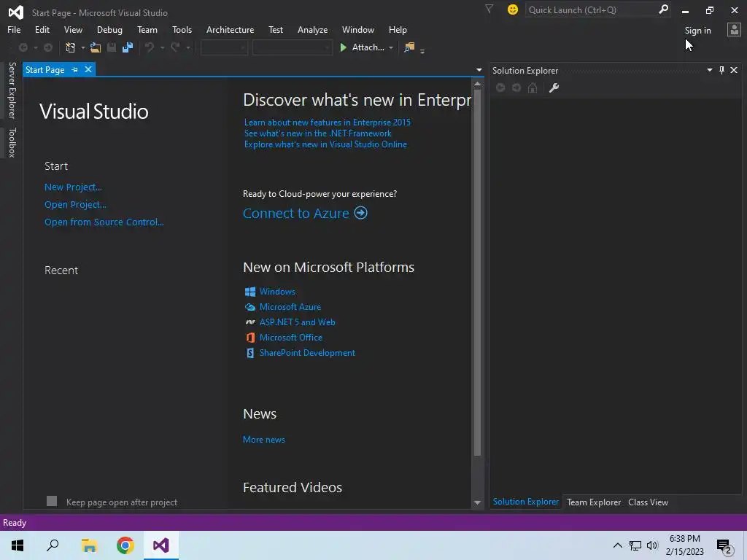The height and width of the screenshot is (560, 747).
Task: Open taskbar search magnifier
Action: coord(53,545)
